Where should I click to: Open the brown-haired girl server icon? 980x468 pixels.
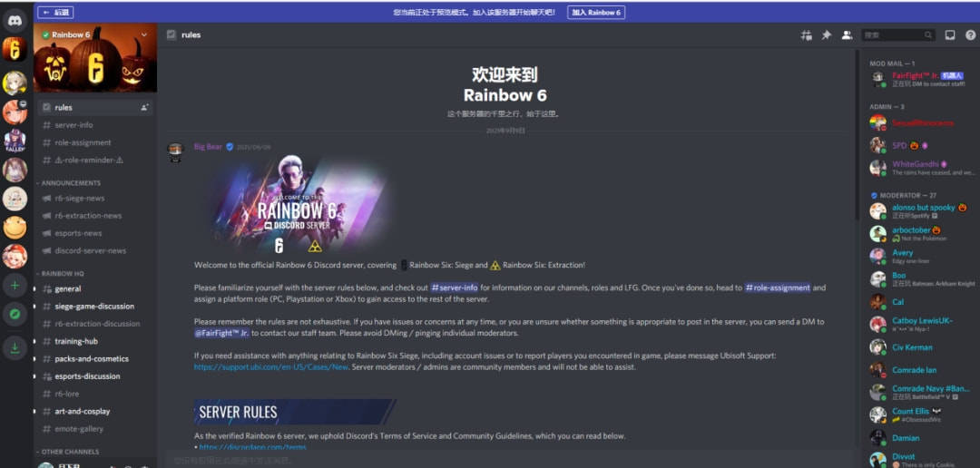click(x=15, y=170)
